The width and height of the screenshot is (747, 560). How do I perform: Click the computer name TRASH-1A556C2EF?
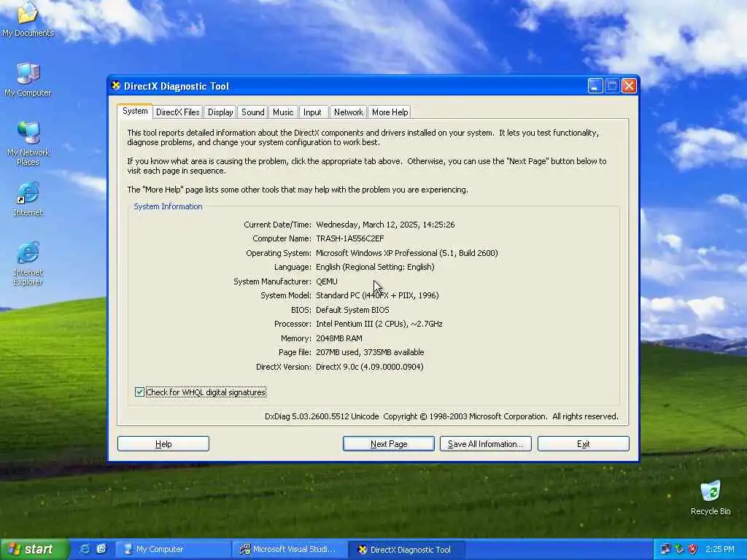coord(349,238)
